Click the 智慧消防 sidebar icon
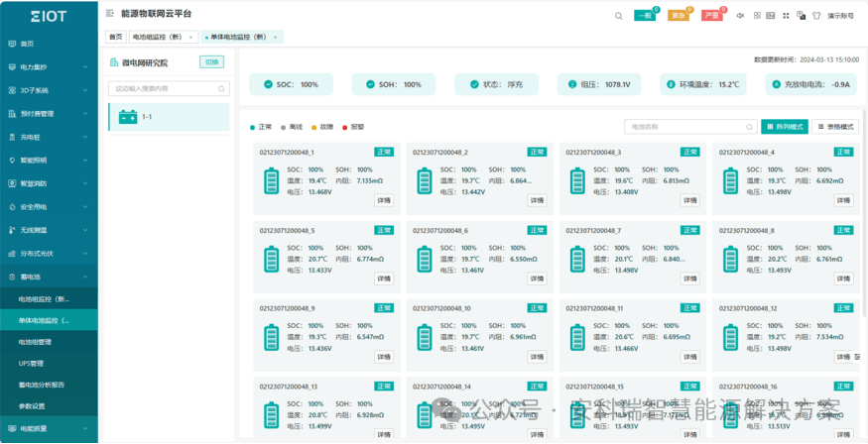Image resolution: width=868 pixels, height=444 pixels. click(12, 183)
